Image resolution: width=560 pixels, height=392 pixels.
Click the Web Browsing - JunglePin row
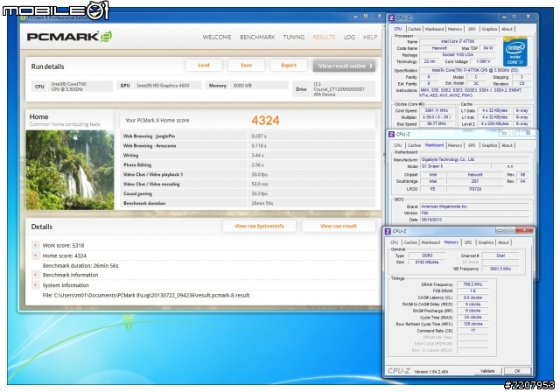pyautogui.click(x=248, y=136)
